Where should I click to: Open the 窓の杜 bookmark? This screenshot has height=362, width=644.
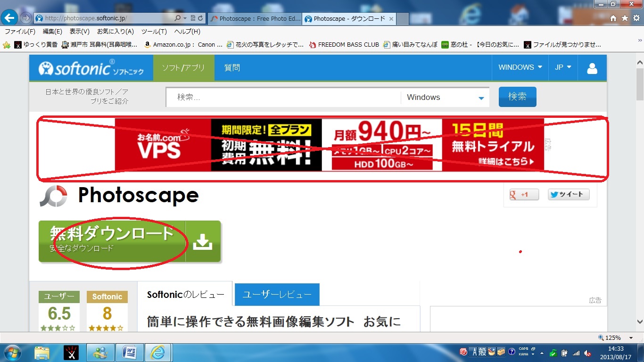point(480,45)
